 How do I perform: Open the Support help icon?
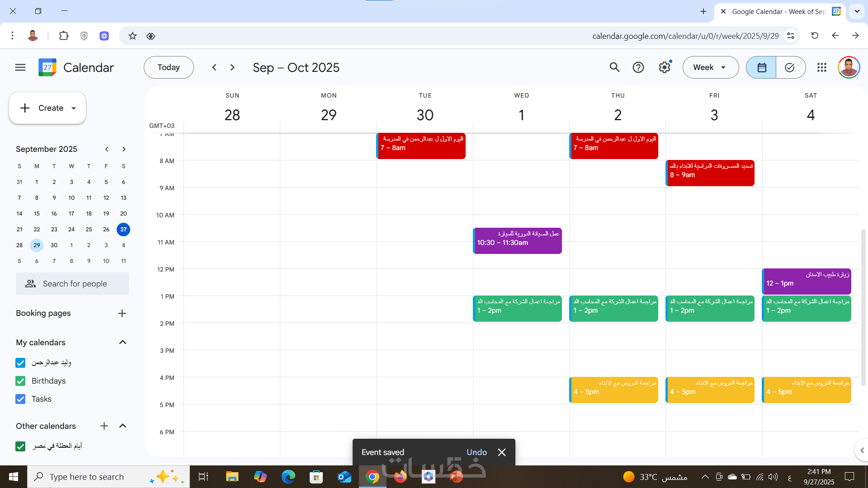638,67
